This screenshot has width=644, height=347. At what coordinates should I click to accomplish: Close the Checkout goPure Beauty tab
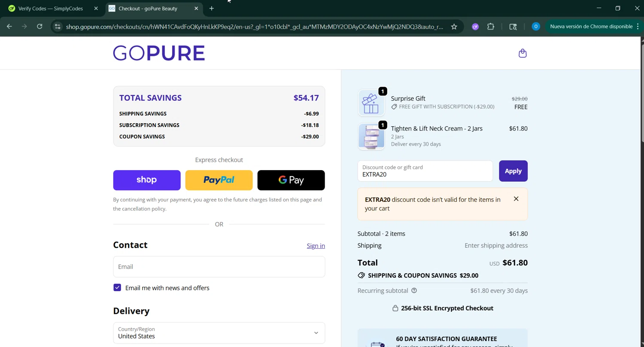196,9
